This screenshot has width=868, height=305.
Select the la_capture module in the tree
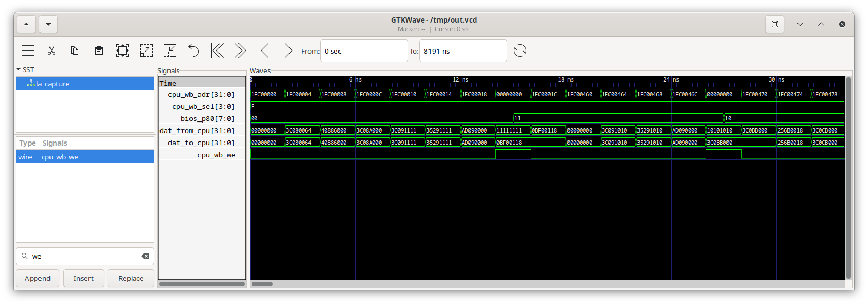(53, 84)
